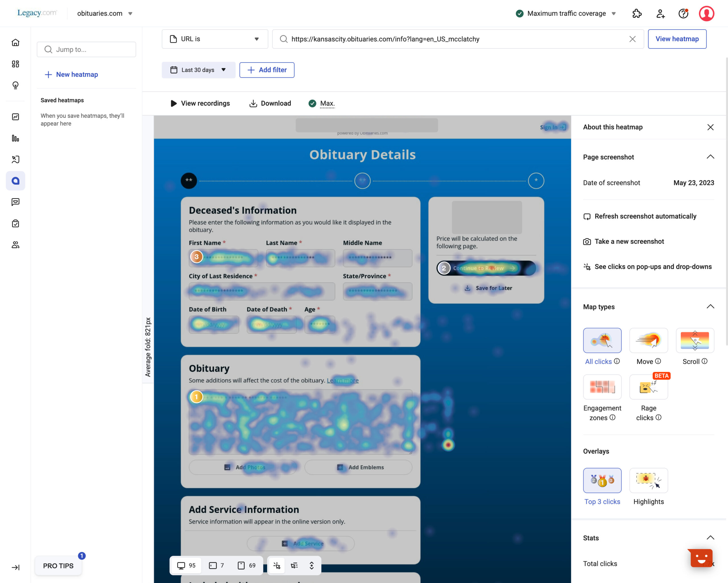The image size is (728, 583).
Task: Open Dashboards grid icon in sidebar
Action: pos(16,64)
